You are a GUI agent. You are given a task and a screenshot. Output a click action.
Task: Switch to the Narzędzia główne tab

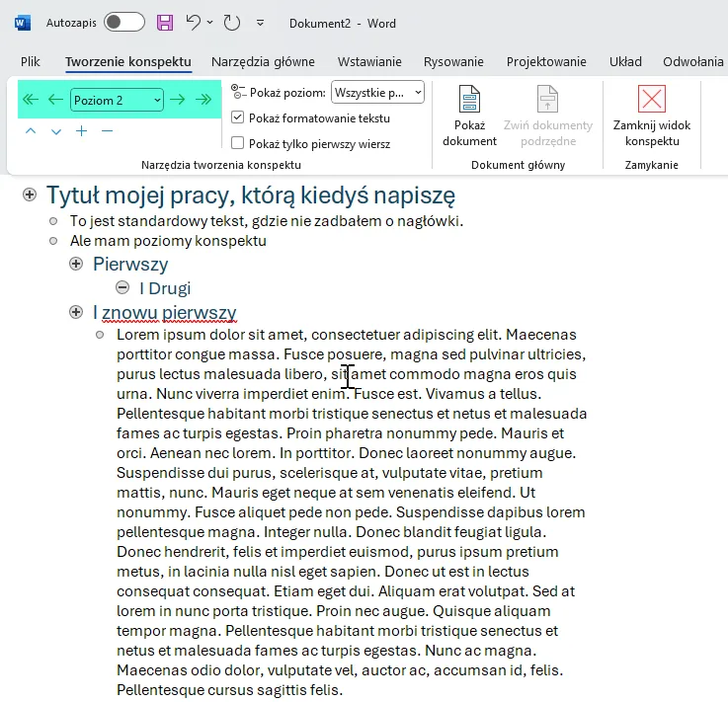264,61
